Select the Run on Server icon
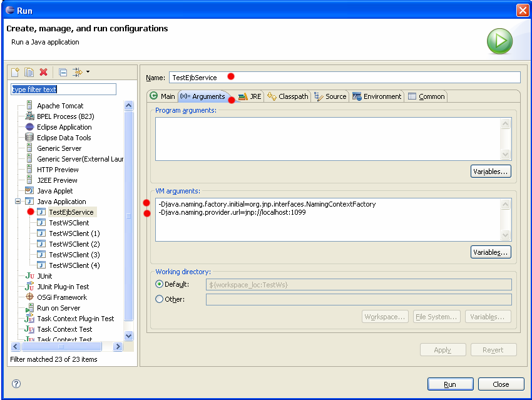The height and width of the screenshot is (400, 532). click(30, 308)
